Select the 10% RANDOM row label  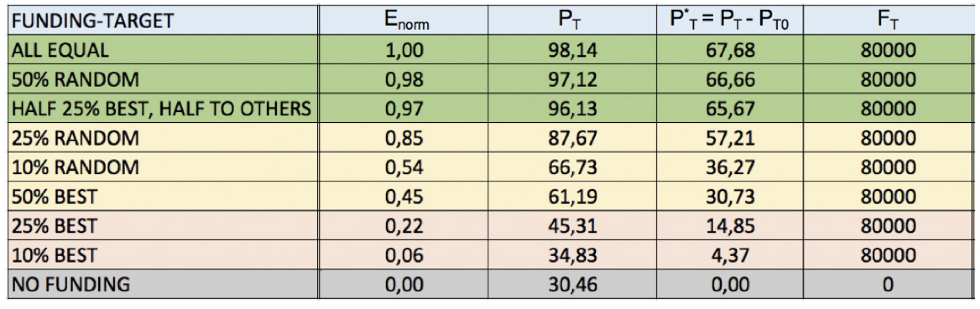(x=75, y=167)
